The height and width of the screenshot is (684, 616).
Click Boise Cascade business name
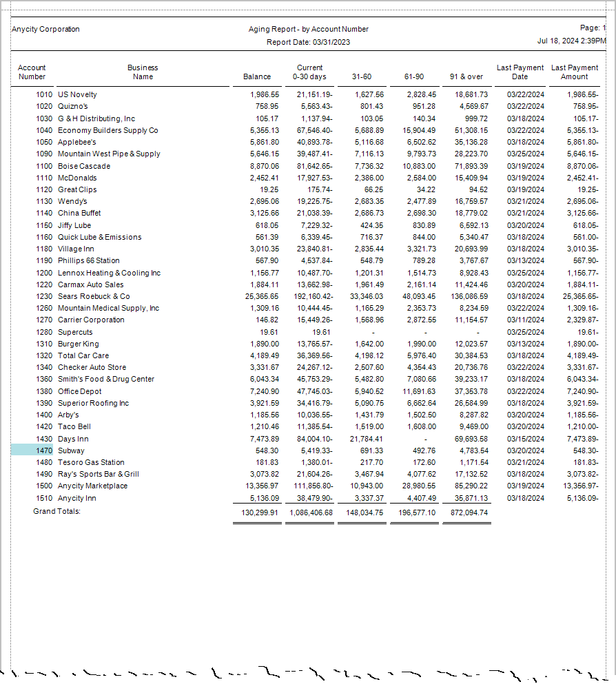[x=84, y=166]
